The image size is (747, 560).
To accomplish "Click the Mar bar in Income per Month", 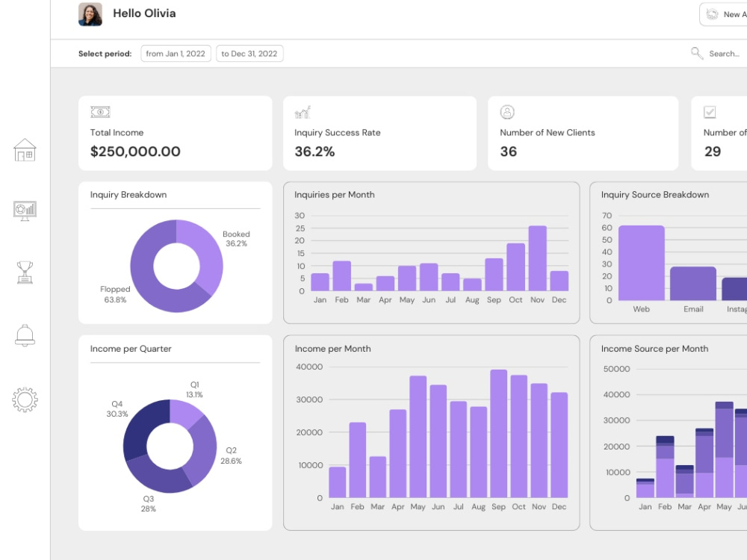I will click(x=377, y=477).
